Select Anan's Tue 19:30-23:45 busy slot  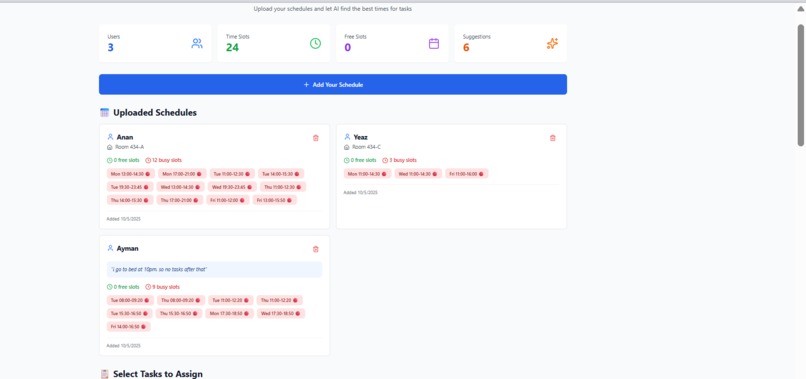coord(130,187)
